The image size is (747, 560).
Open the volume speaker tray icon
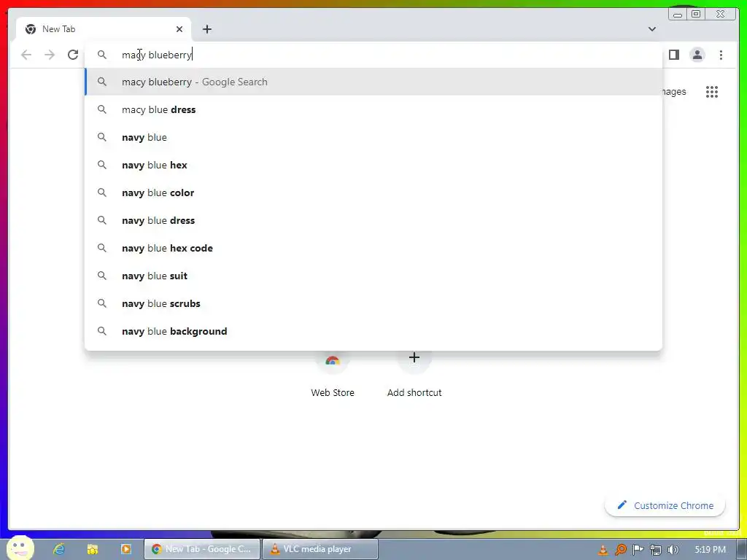(x=673, y=550)
